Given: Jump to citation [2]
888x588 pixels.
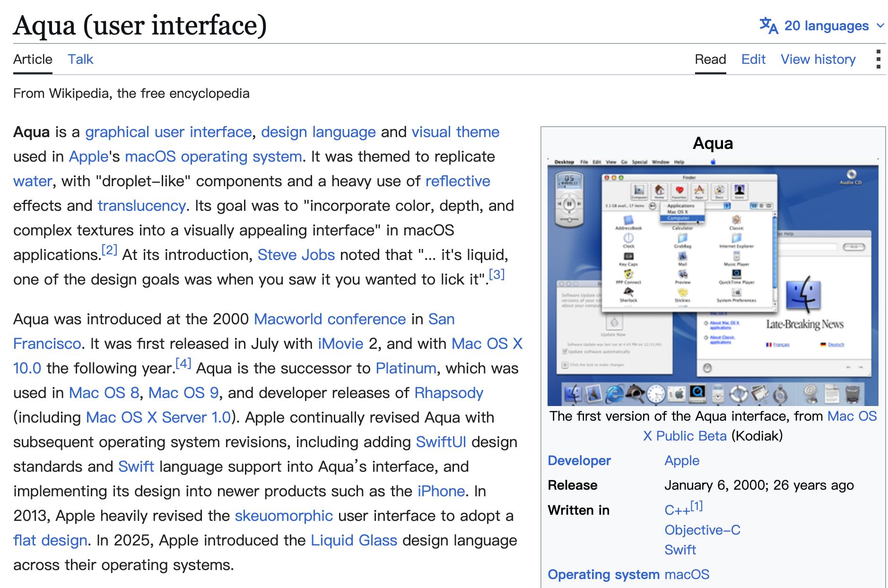Looking at the screenshot, I should point(109,250).
